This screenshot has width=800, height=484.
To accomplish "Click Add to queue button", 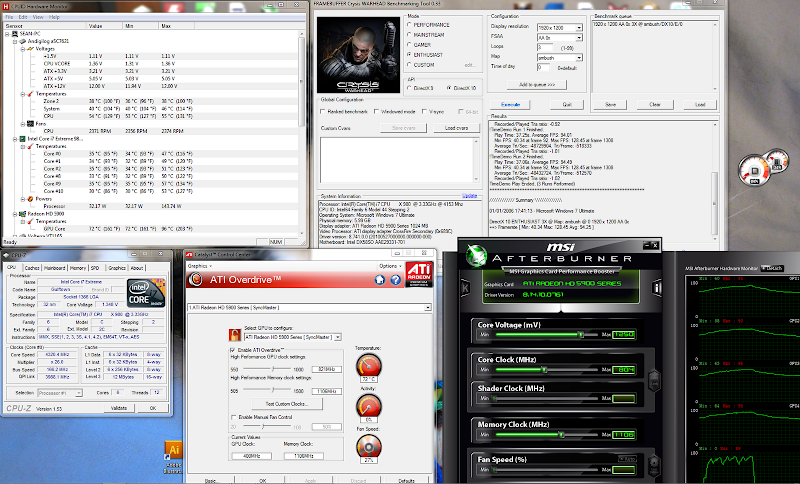I will pos(537,85).
